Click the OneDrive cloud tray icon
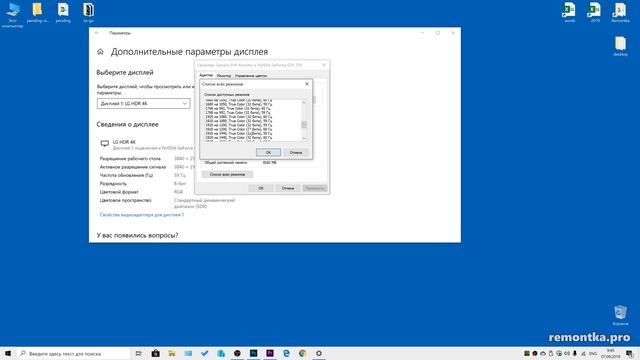640x360 pixels. 543,353
